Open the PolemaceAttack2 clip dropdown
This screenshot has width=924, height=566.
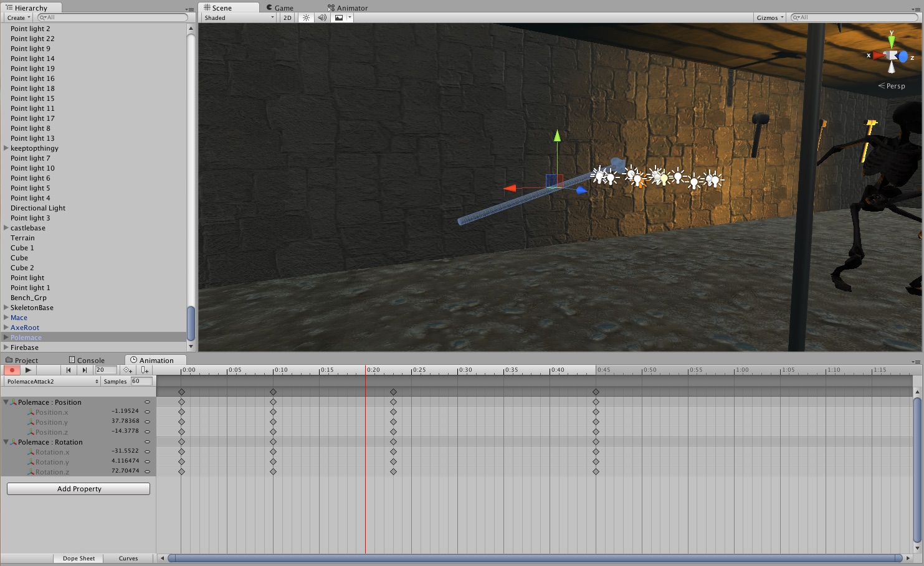pyautogui.click(x=52, y=381)
